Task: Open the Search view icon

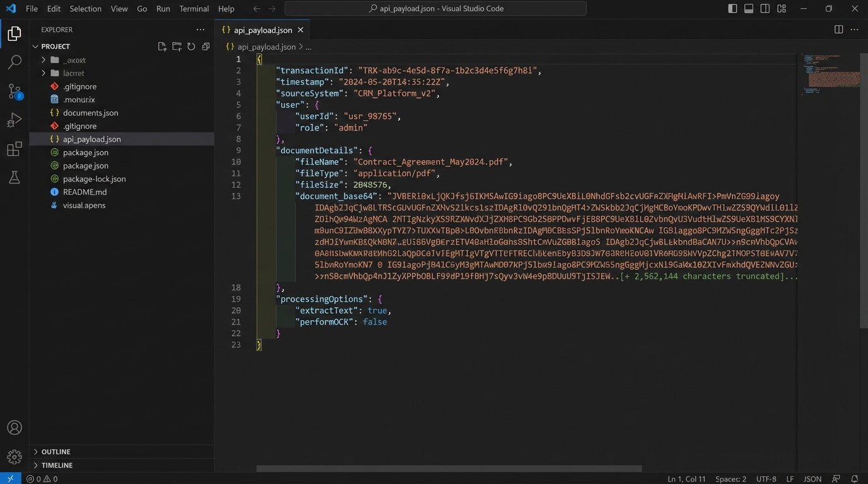Action: 14,62
